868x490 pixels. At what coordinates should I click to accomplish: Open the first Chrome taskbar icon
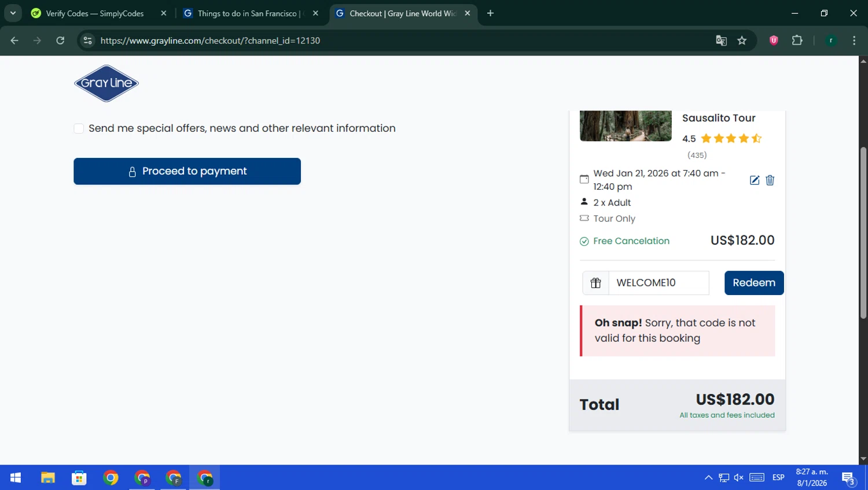[x=111, y=477]
